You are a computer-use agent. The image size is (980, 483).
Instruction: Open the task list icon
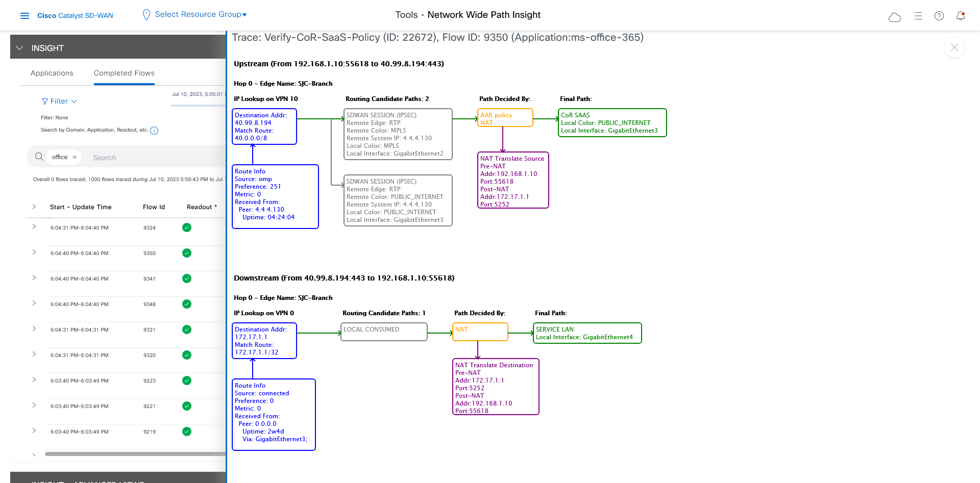point(918,16)
